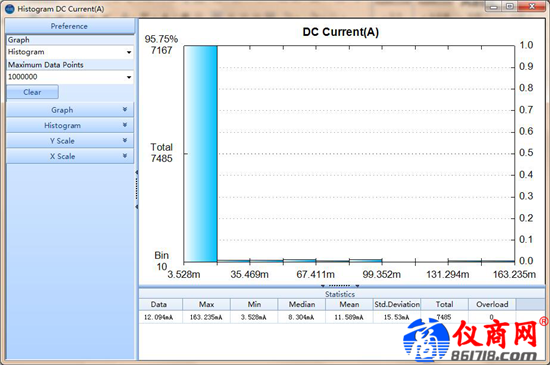This screenshot has width=550, height=365.
Task: Click the Statistics panel header
Action: pyautogui.click(x=340, y=294)
